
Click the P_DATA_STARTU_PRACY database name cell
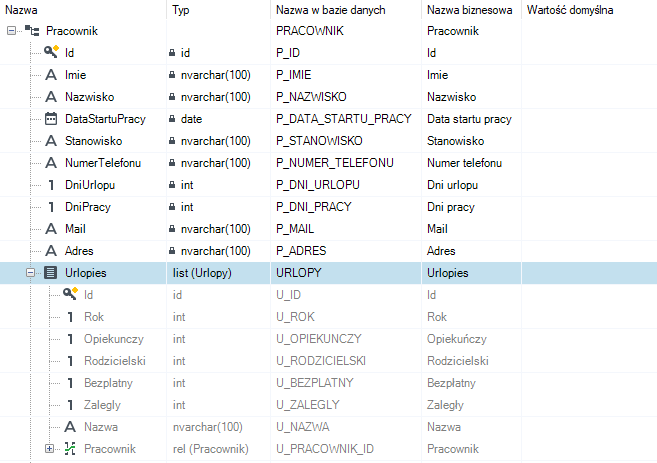[346, 119]
